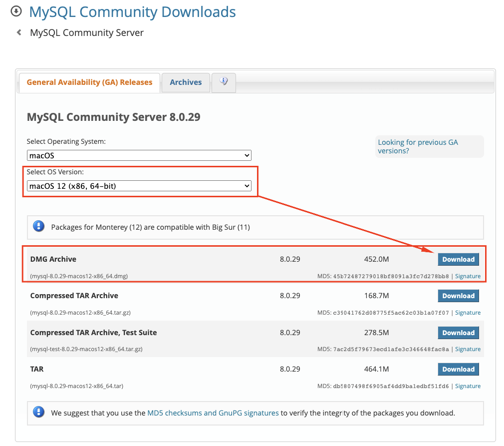Open the Select Operating System dropdown
The image size is (504, 446).
click(x=139, y=155)
